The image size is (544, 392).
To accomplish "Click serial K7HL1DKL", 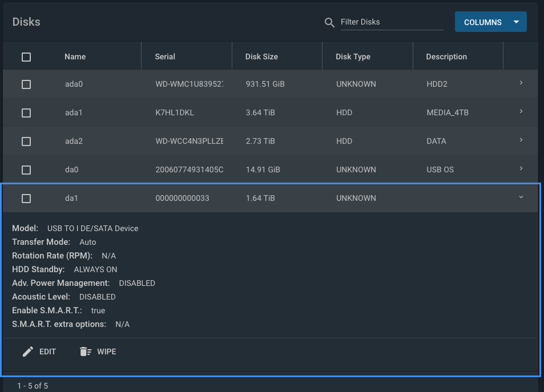I will pos(175,112).
